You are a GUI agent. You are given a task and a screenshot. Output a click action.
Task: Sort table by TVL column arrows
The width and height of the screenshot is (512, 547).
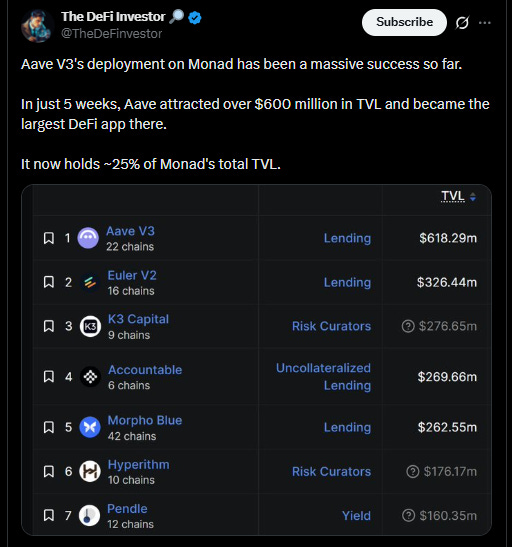tap(473, 197)
